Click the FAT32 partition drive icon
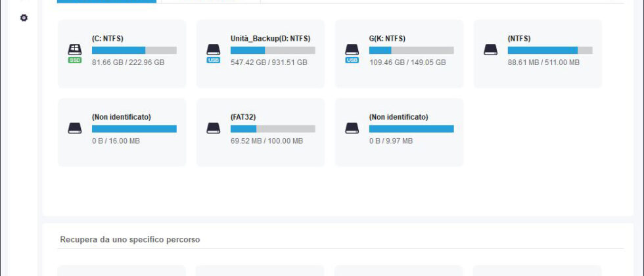The height and width of the screenshot is (276, 644). click(x=214, y=128)
